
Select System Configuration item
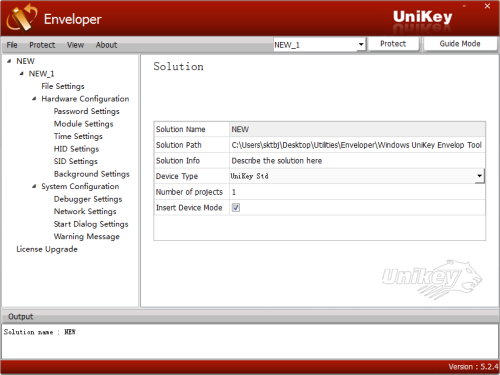point(80,187)
